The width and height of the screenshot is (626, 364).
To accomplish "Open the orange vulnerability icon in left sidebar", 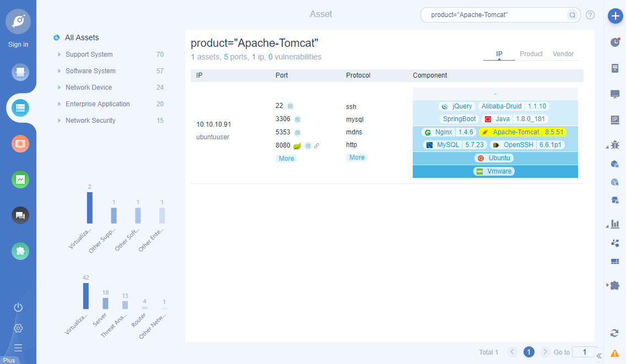I will pyautogui.click(x=20, y=144).
